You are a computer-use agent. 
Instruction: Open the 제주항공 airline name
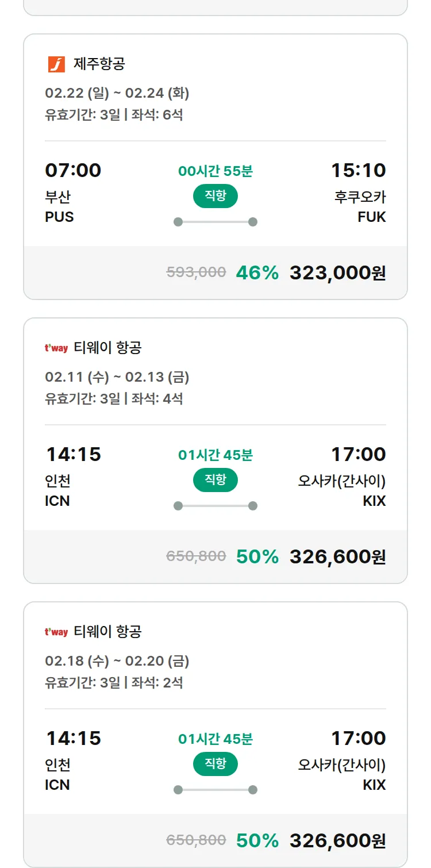click(x=99, y=64)
